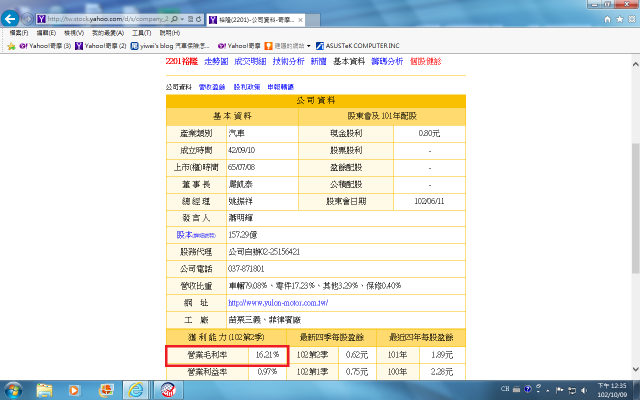The width and height of the screenshot is (640, 400).
Task: Launch the media player taskbar icon
Action: [x=74, y=390]
